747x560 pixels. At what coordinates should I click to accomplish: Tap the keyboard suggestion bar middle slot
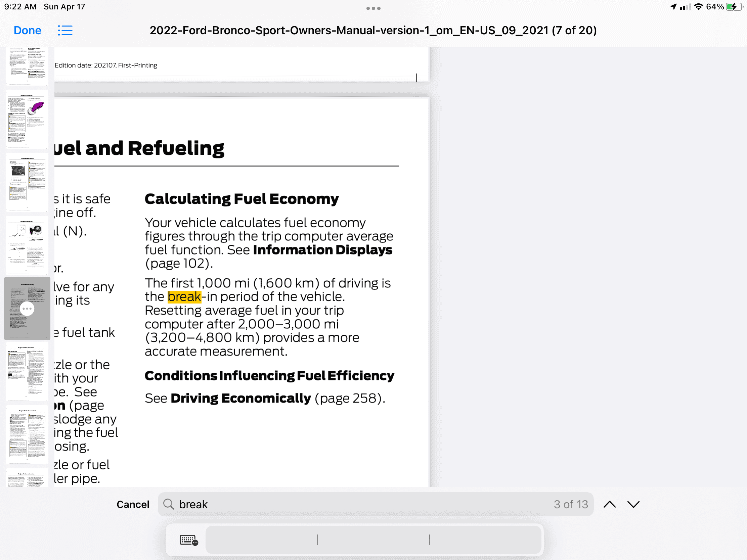(x=373, y=540)
